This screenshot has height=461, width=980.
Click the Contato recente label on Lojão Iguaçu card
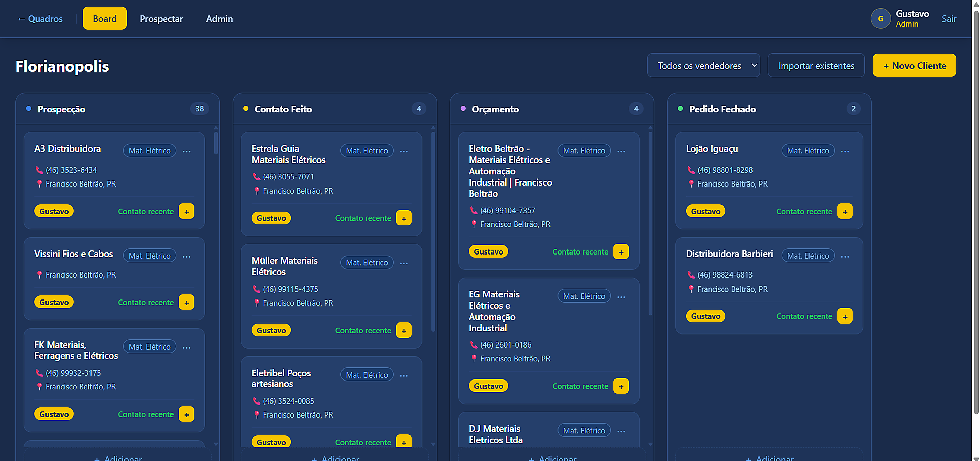[804, 212]
